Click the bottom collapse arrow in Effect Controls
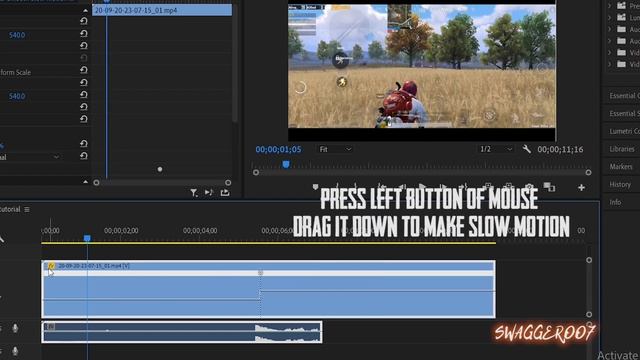The image size is (640, 360). (x=85, y=182)
